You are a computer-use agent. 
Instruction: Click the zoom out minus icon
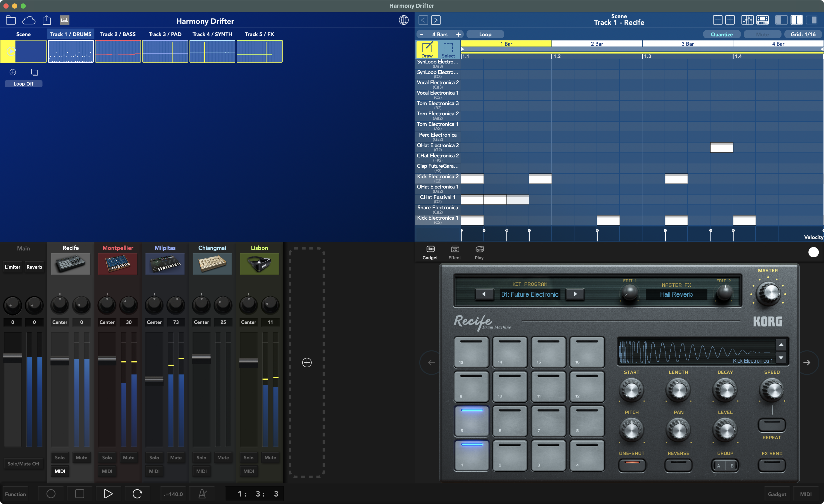click(717, 20)
